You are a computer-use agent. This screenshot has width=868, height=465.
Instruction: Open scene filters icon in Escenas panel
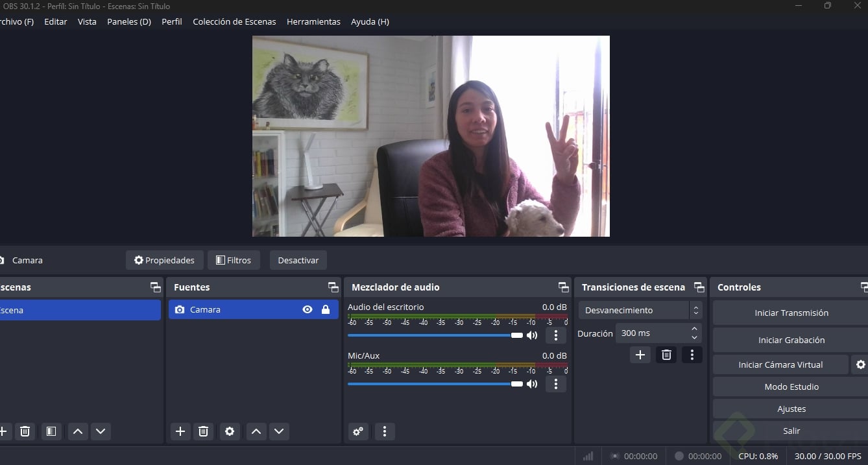(x=51, y=431)
